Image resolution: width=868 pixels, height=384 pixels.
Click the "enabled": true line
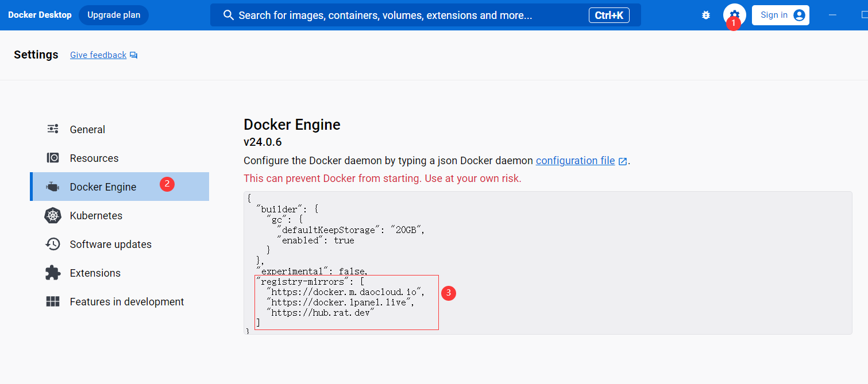[315, 241]
